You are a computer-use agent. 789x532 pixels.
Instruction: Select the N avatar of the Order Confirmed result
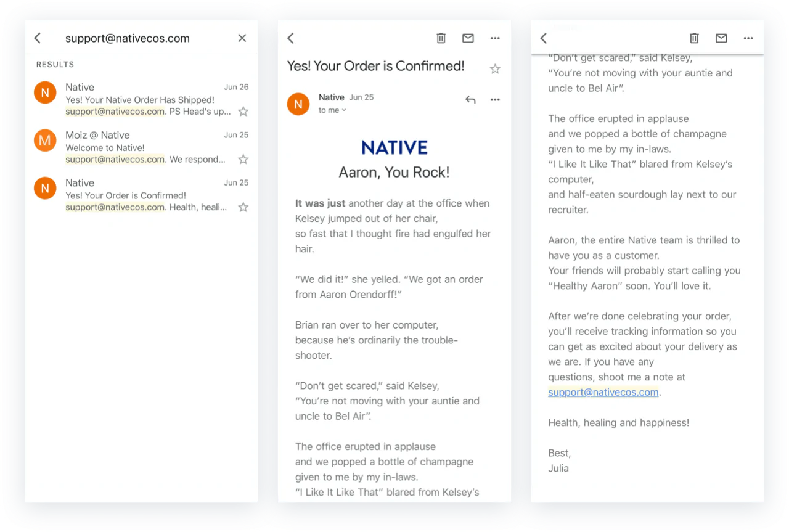coord(45,188)
